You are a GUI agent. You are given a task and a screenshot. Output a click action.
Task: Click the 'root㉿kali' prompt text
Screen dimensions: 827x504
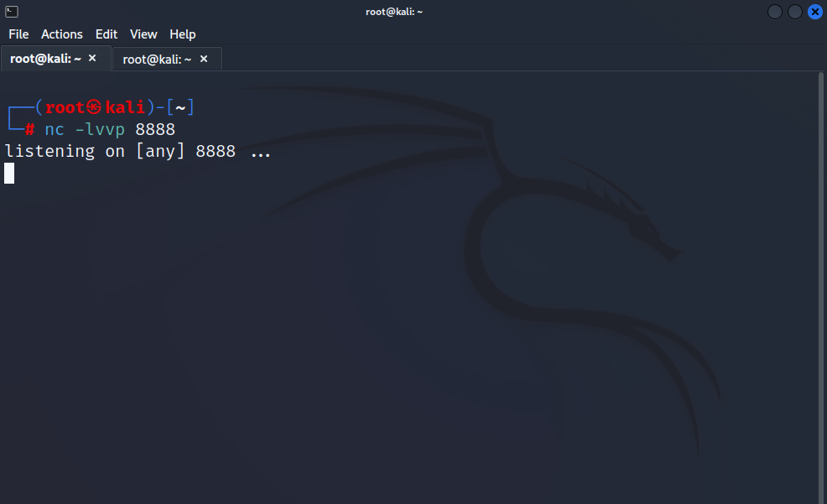point(95,107)
